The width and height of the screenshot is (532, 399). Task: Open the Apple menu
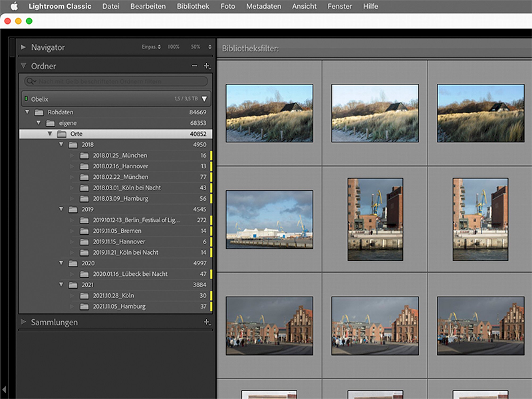14,6
